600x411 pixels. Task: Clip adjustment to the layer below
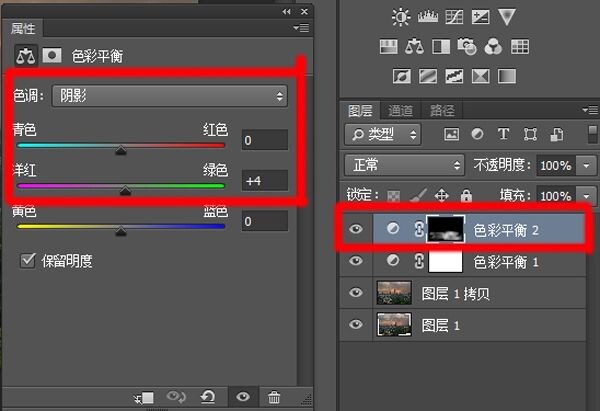[x=144, y=398]
